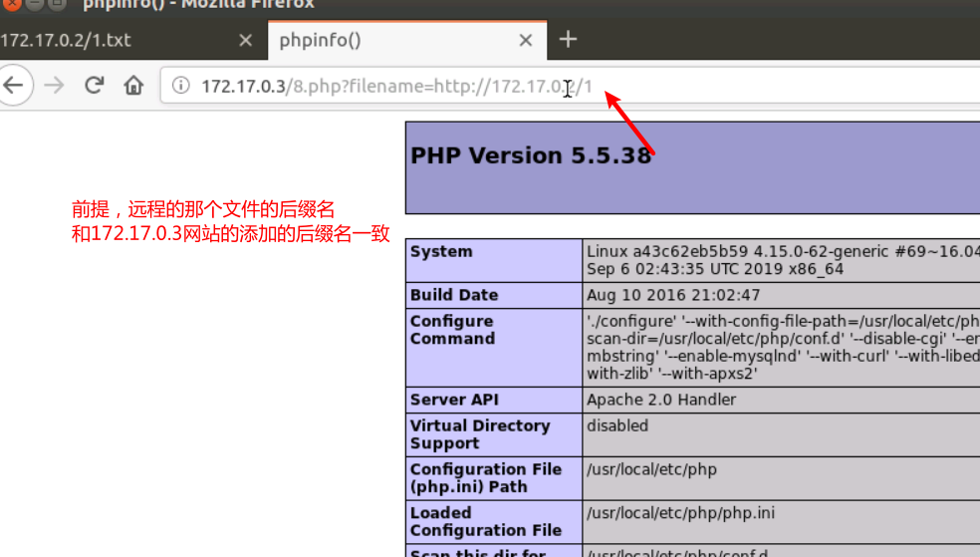Close the phpinfo() tab
The image size is (980, 557).
(x=526, y=41)
